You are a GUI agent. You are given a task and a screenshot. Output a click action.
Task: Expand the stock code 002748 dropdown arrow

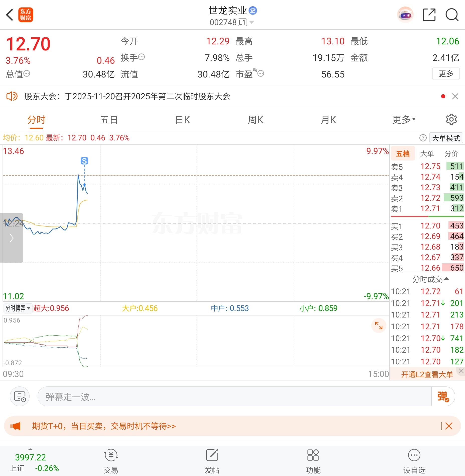(x=252, y=22)
